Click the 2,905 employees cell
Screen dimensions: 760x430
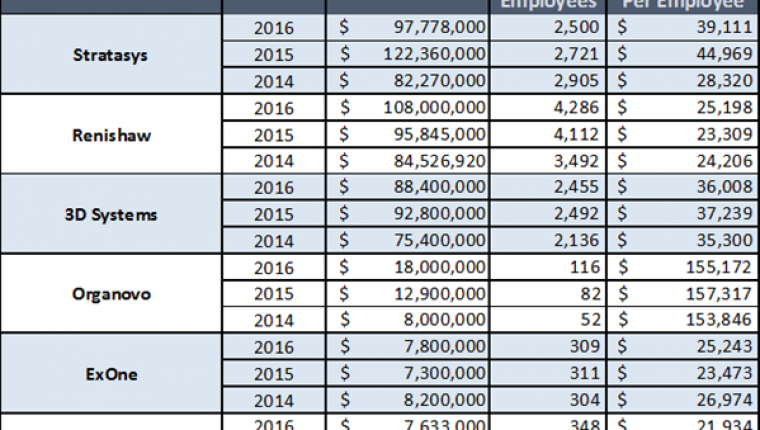pos(548,80)
